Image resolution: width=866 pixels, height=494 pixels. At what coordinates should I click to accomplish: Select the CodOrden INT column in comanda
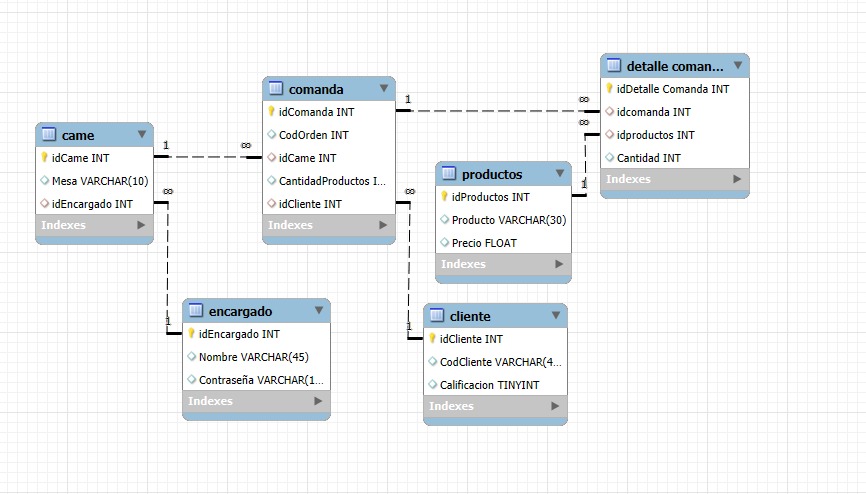[313, 135]
